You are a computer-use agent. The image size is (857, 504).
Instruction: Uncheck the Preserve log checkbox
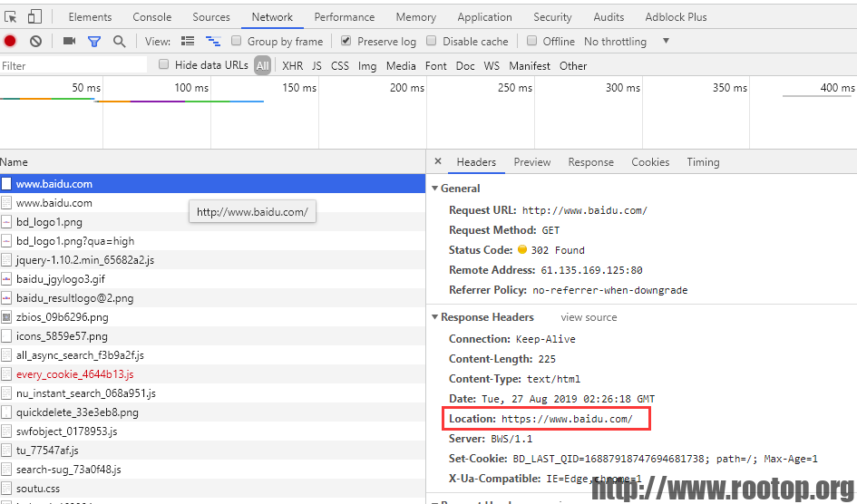click(x=346, y=41)
